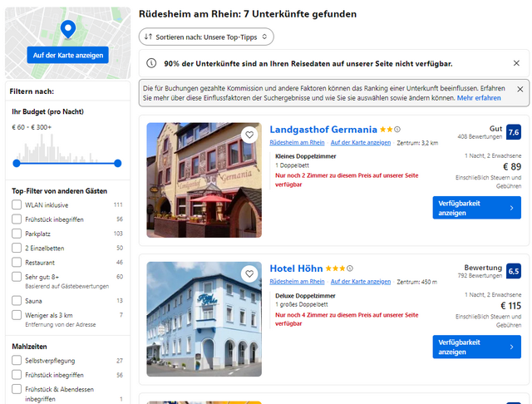Click Rüdesheim am Rhein link for Landgasthof Germania
The image size is (532, 404).
(297, 142)
